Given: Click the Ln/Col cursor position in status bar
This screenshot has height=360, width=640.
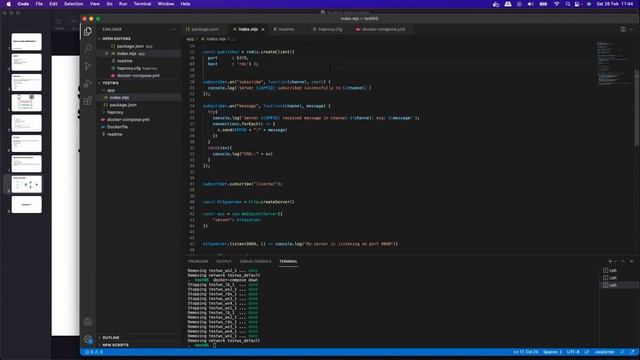Looking at the screenshot, I should 525,352.
